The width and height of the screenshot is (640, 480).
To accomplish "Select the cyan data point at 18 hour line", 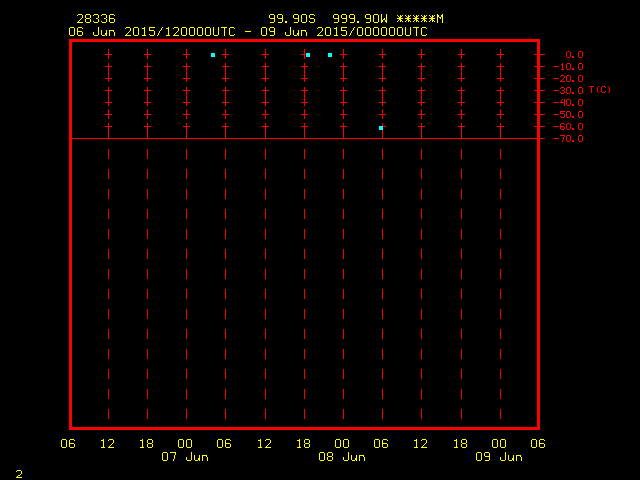I will 308,55.
